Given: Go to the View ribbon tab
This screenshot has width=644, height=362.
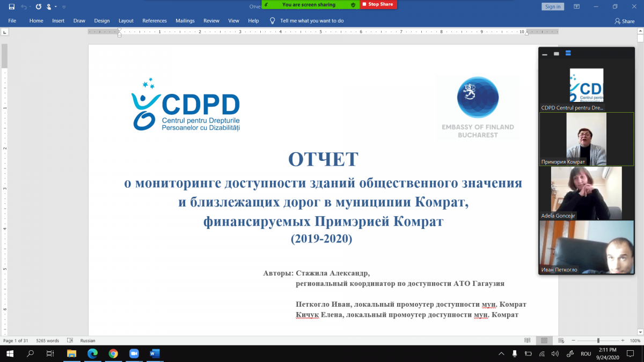Looking at the screenshot, I should (x=233, y=21).
